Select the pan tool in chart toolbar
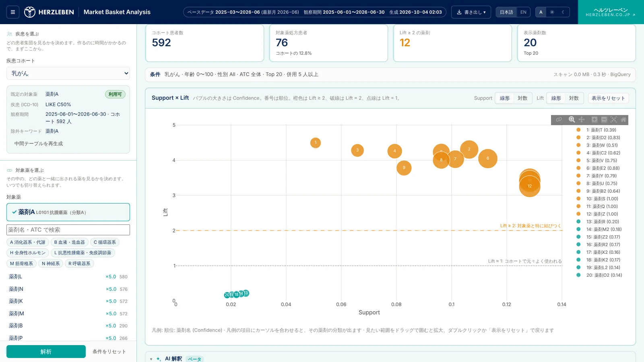The width and height of the screenshot is (644, 362). click(x=582, y=119)
